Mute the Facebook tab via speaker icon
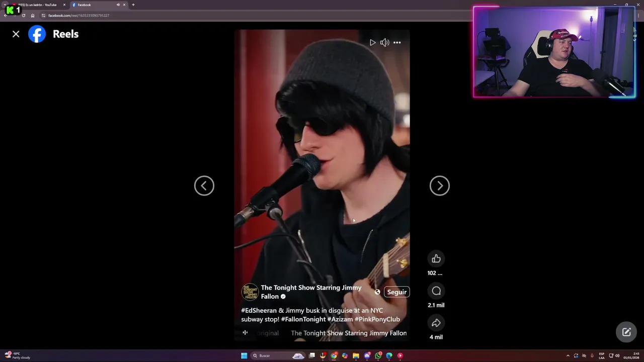644x362 pixels. tap(118, 5)
